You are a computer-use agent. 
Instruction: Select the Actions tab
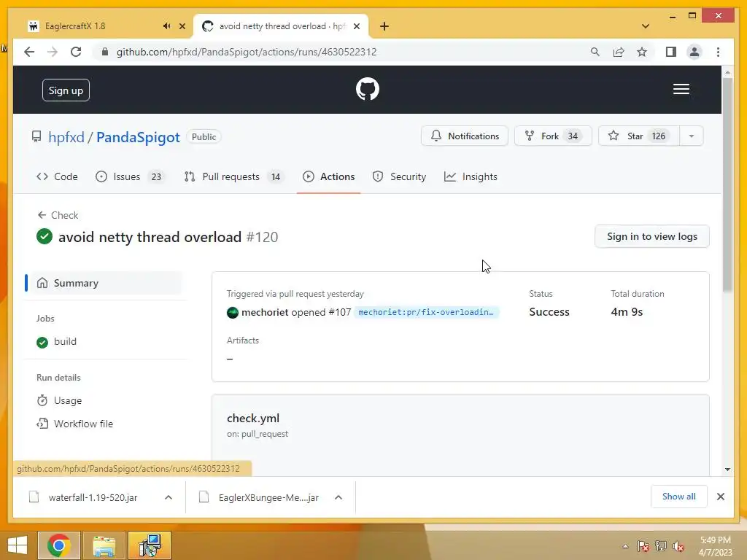[x=329, y=176]
